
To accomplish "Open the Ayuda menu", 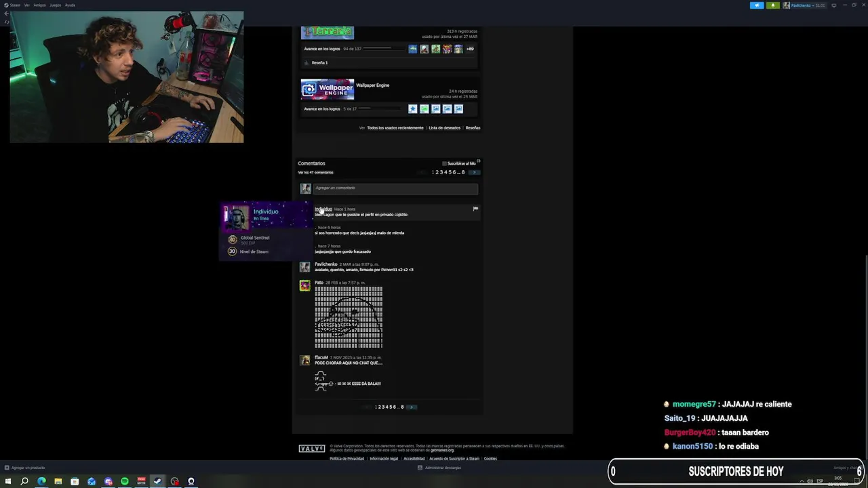I will click(x=70, y=5).
